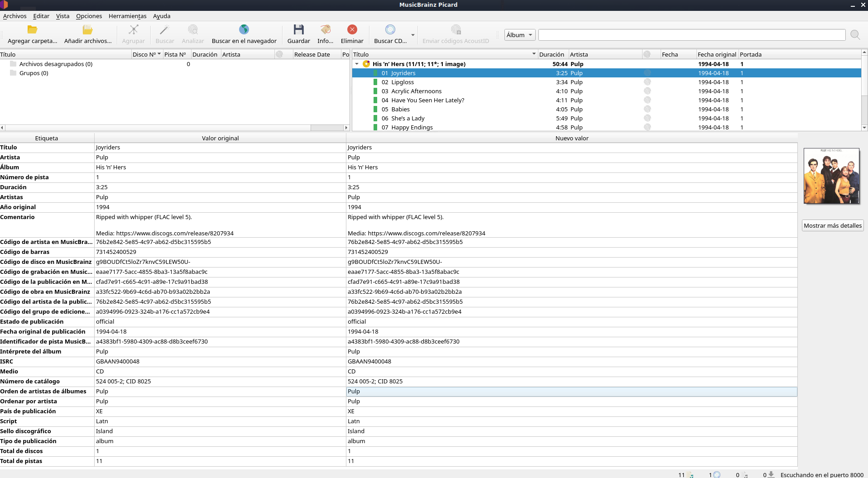This screenshot has height=478, width=868.
Task: Click the Medio tag label
Action: click(x=9, y=372)
